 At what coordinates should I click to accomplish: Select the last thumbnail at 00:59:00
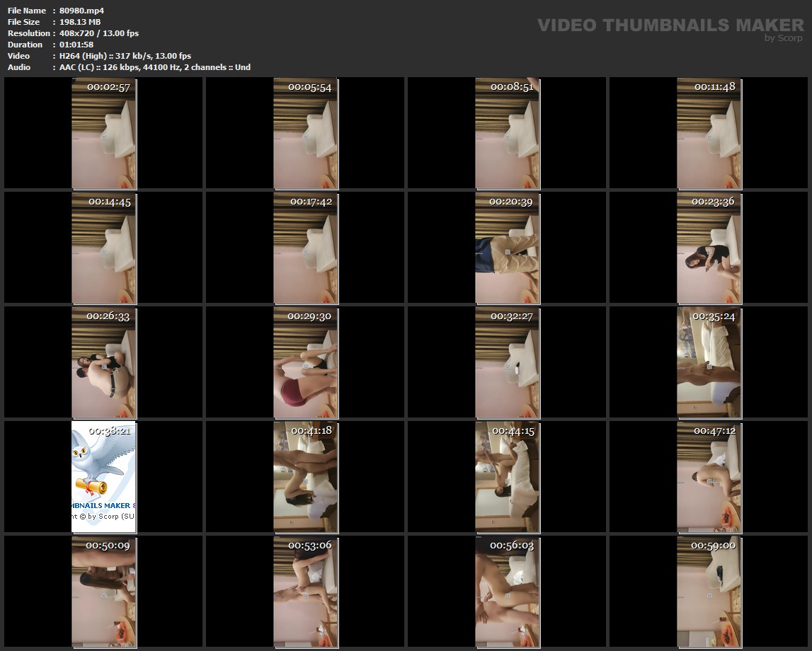709,592
